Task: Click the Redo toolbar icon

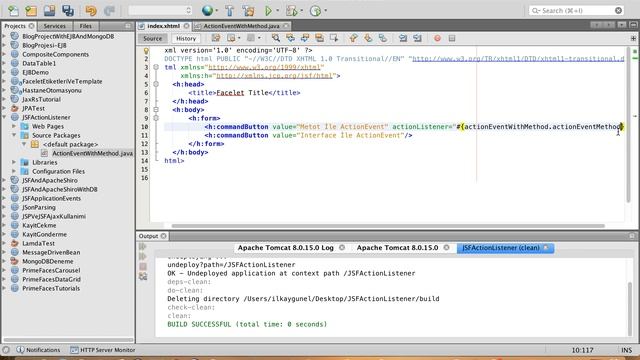Action: (109, 11)
